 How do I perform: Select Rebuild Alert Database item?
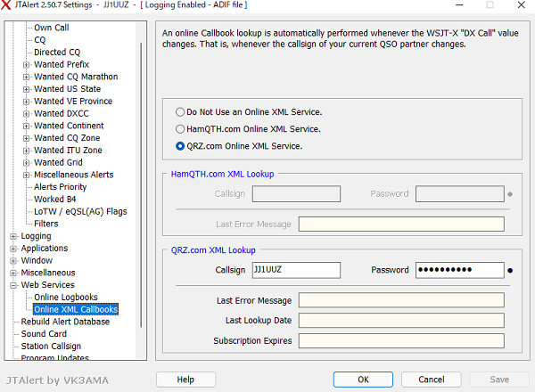[65, 322]
